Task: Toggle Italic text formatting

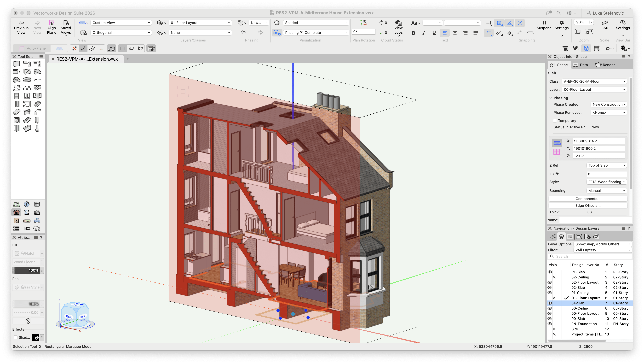Action: (x=424, y=33)
